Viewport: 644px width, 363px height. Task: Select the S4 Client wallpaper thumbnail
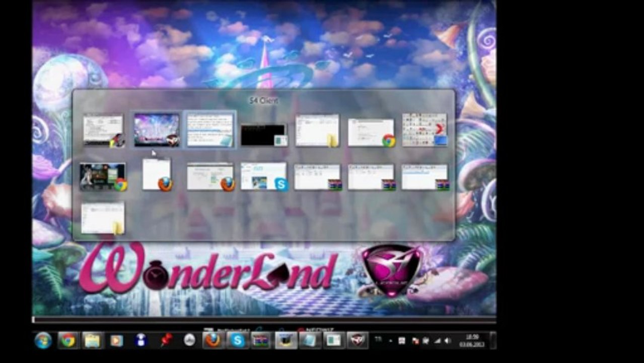click(x=156, y=130)
